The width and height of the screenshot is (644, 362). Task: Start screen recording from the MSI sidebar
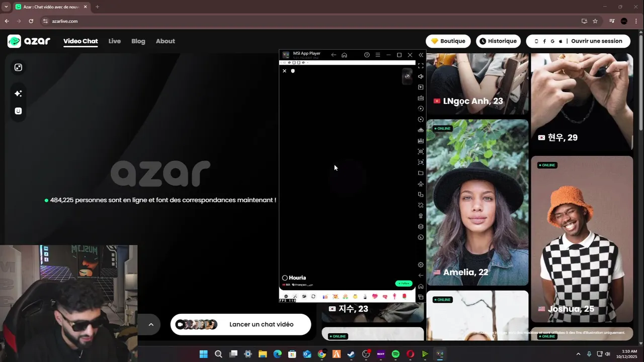(421, 162)
